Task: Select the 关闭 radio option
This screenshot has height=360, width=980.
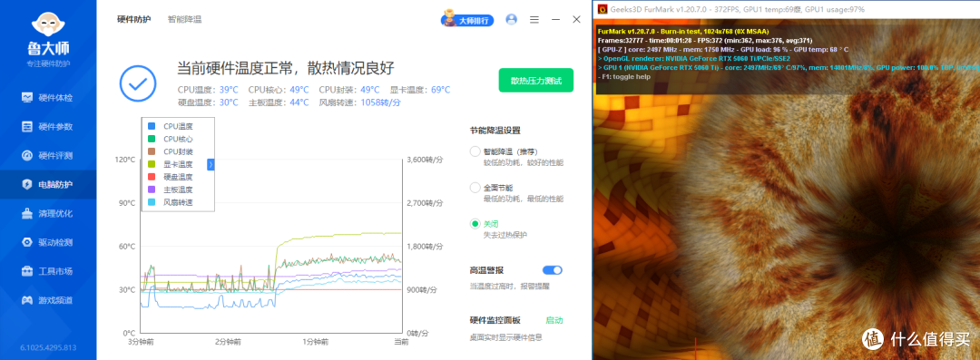Action: pyautogui.click(x=475, y=223)
